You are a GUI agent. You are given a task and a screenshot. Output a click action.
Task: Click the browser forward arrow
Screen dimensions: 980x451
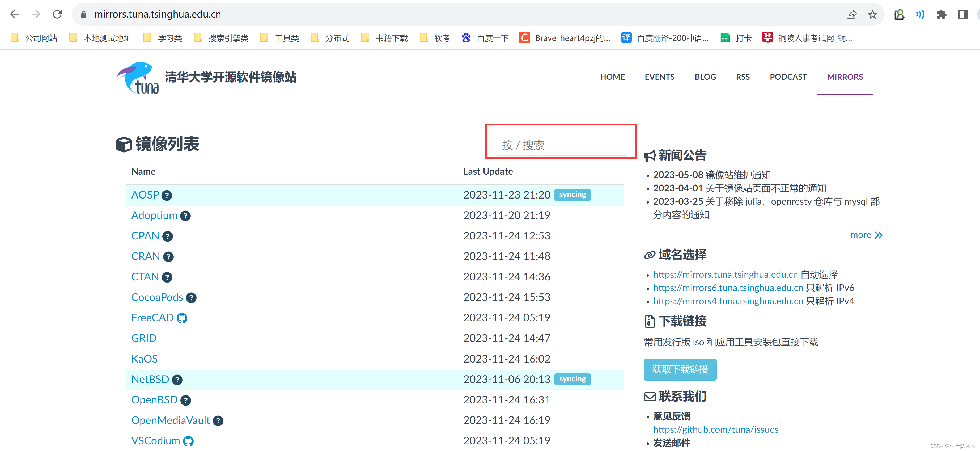(x=36, y=14)
